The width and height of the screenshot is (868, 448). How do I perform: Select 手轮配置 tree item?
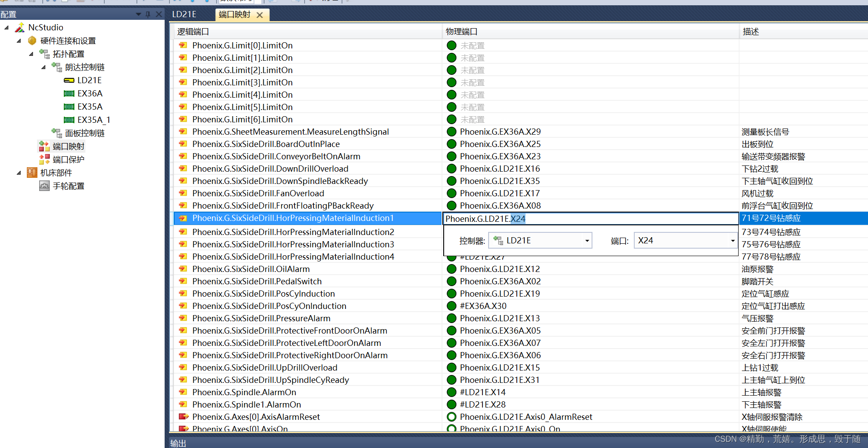coord(68,186)
